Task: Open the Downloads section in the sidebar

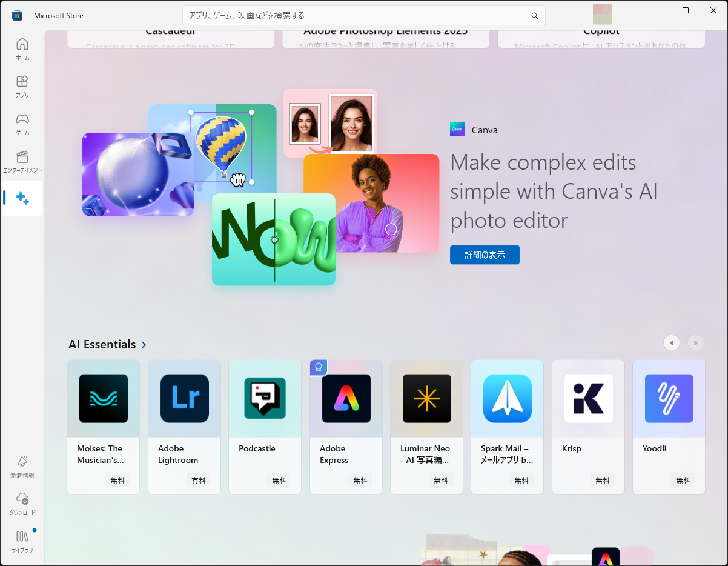Action: 22,504
